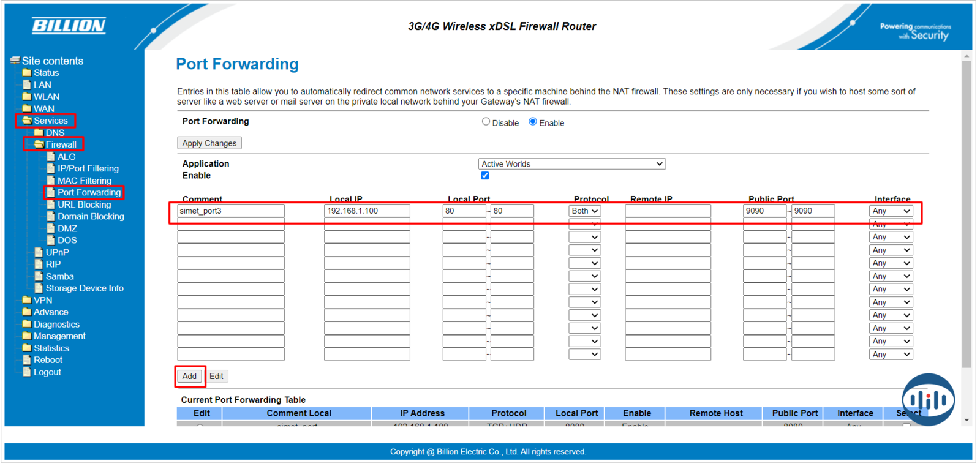
Task: Click the vertical scrollbar on the right
Action: click(x=967, y=214)
